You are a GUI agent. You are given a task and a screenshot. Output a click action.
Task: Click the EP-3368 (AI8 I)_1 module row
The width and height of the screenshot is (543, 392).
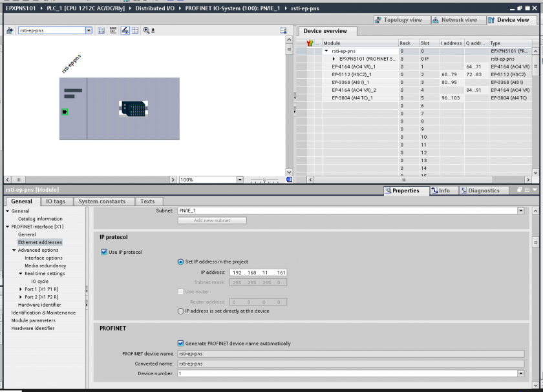[x=414, y=83]
